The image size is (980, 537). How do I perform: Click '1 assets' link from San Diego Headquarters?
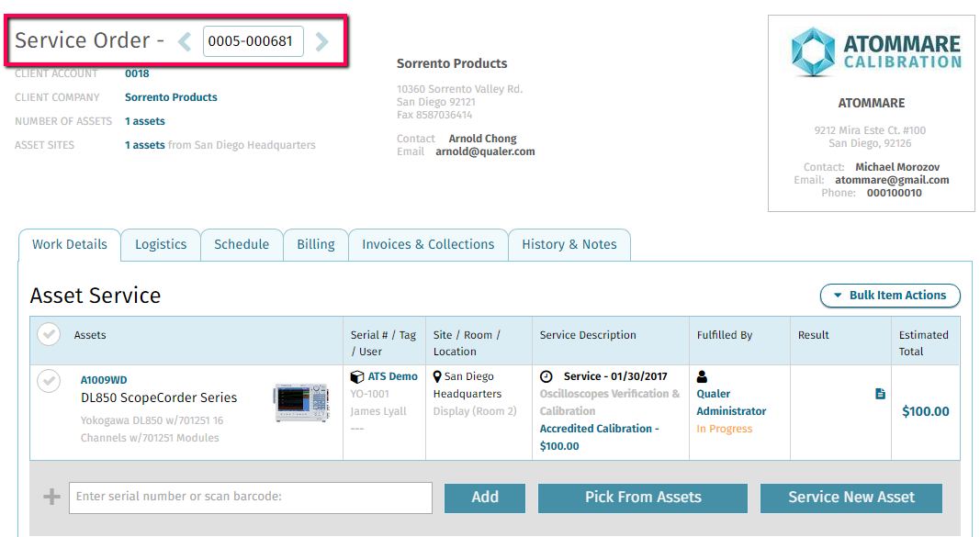pyautogui.click(x=144, y=145)
